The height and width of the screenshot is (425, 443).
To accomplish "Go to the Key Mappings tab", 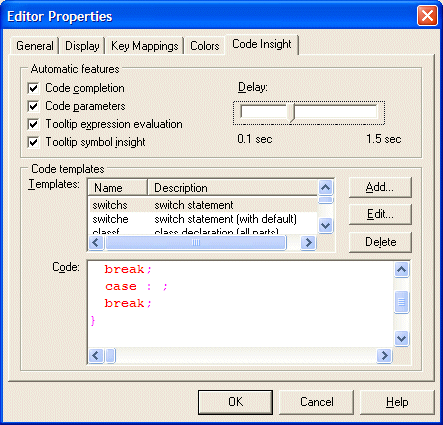I will (144, 46).
